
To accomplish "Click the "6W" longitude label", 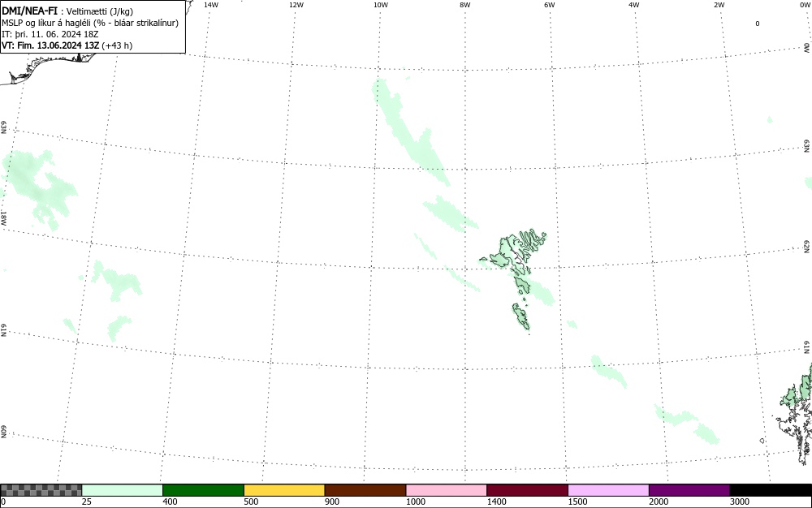I will click(x=550, y=5).
